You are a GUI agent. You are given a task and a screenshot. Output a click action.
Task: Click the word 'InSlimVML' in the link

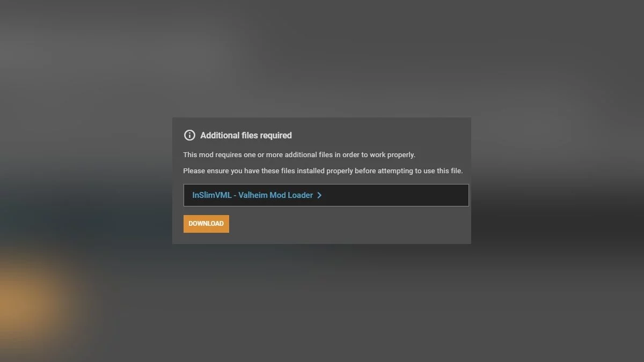pos(212,195)
